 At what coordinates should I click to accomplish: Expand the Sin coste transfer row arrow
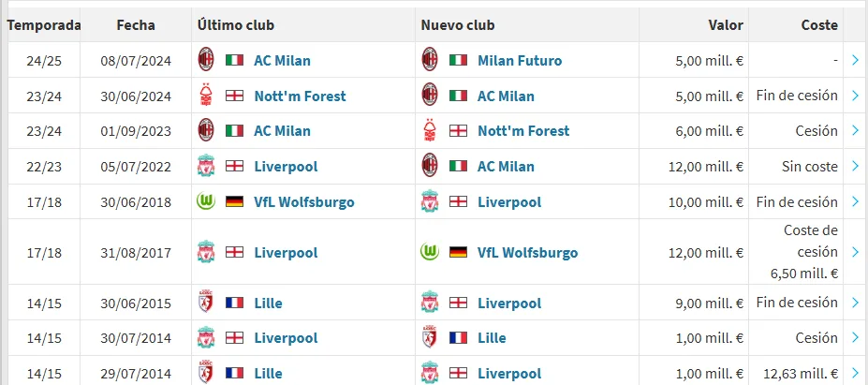click(856, 166)
